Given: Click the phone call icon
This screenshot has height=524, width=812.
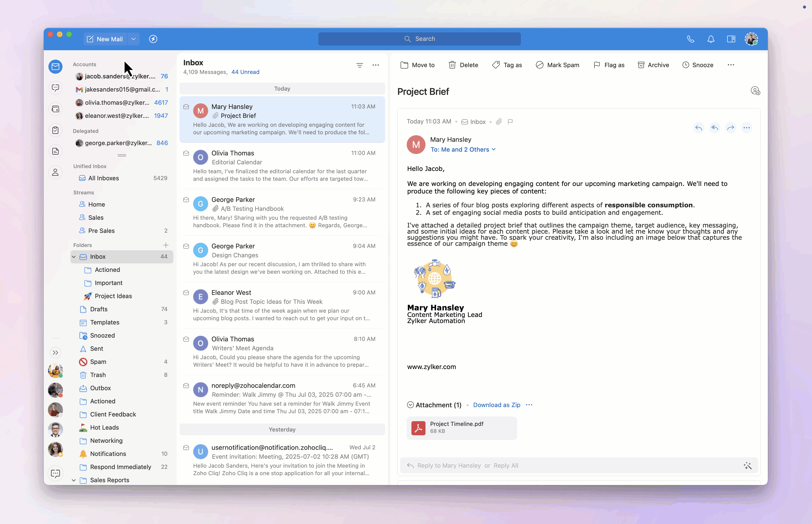Looking at the screenshot, I should point(691,39).
